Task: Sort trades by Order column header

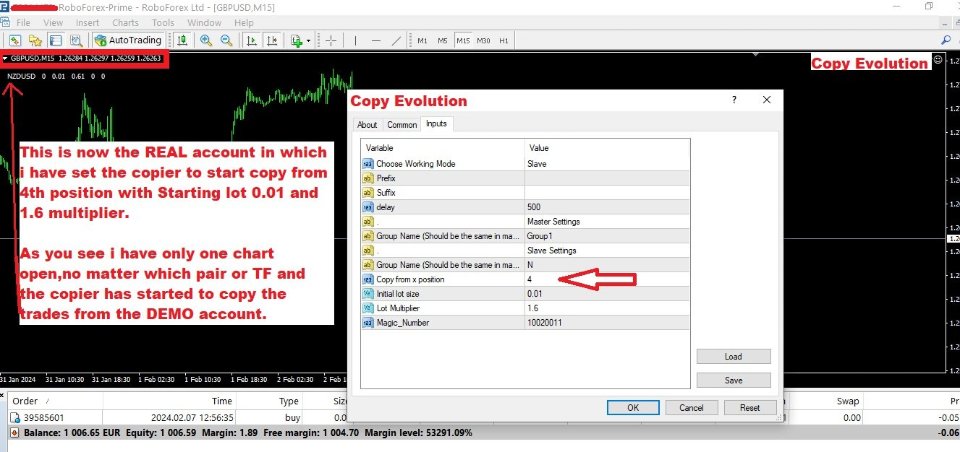Action: 55,401
